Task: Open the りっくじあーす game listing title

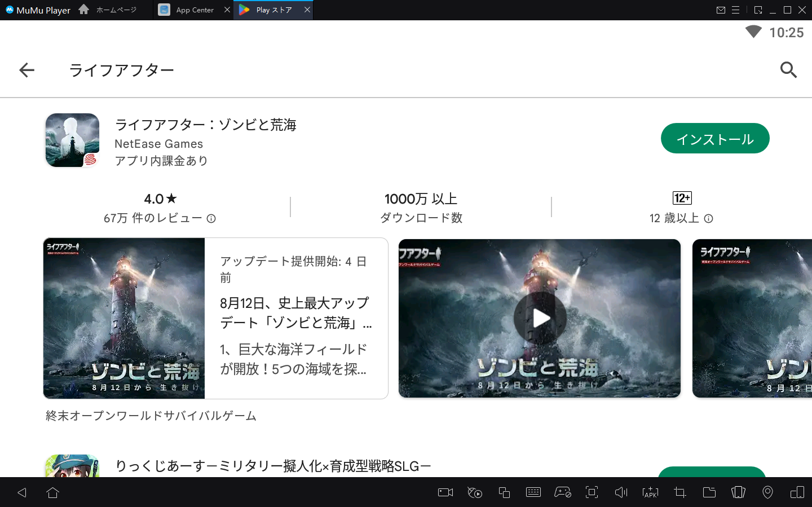Action: coord(273,466)
